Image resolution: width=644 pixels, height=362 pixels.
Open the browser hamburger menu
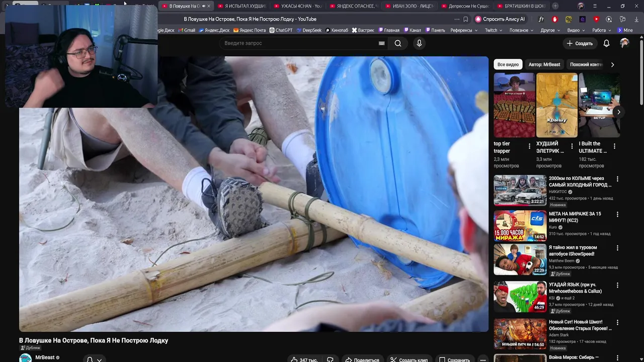coord(595,6)
